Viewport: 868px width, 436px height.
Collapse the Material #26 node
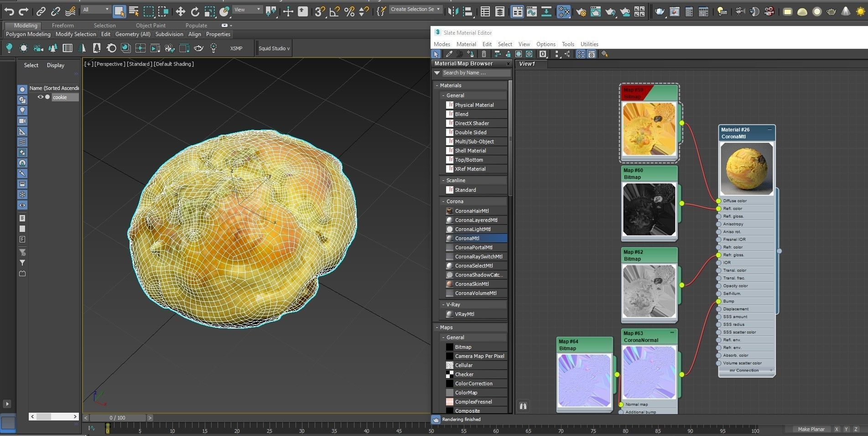pos(769,130)
